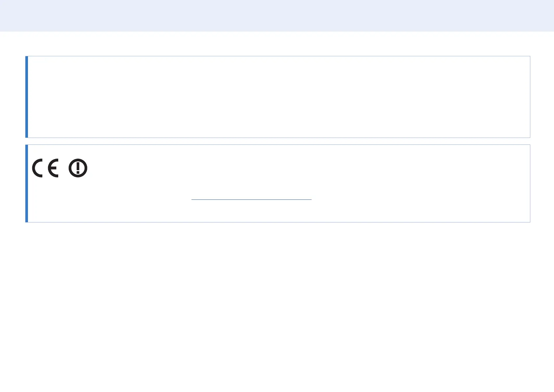The width and height of the screenshot is (554, 392).
Task: Click lower box's empty area right of alert symbol
Action: 296,168
